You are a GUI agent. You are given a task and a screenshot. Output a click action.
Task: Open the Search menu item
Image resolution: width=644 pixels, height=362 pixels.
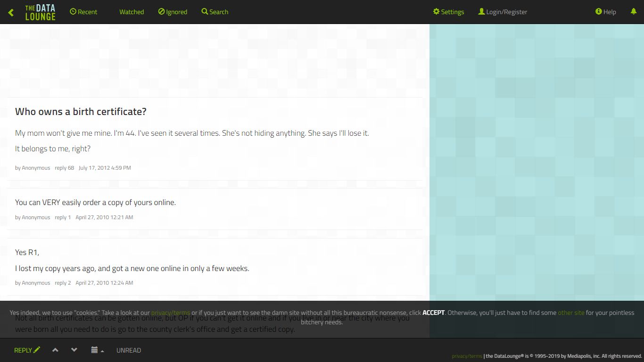(215, 12)
